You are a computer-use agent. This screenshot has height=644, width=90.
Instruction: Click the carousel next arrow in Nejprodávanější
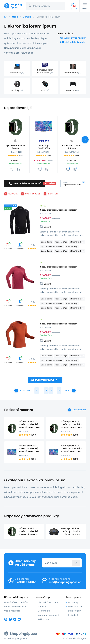[85, 139]
